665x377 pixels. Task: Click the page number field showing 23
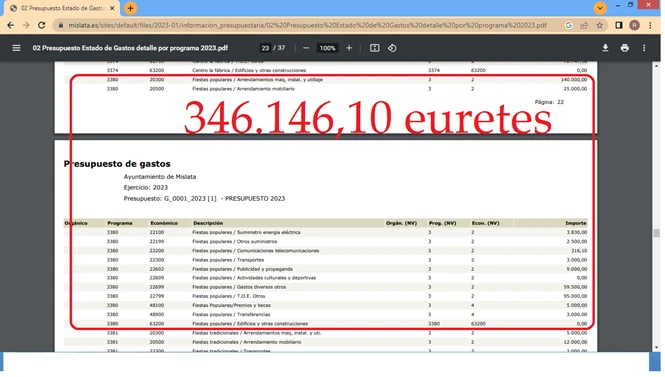point(266,48)
